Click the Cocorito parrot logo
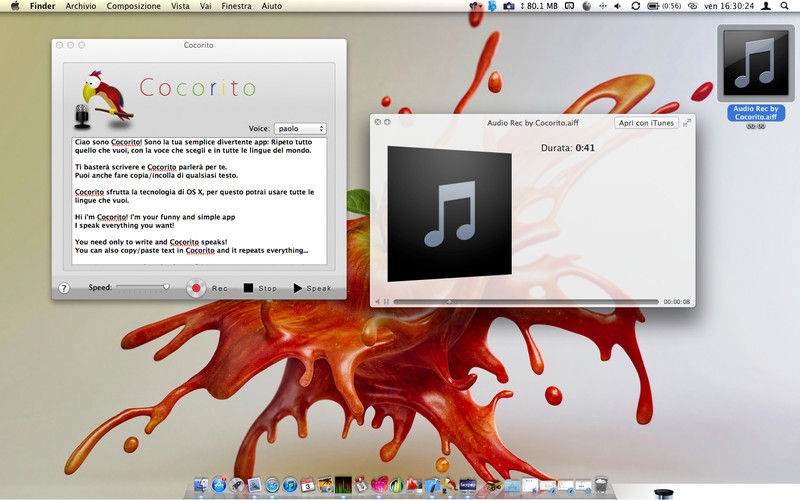The image size is (800, 500). click(x=105, y=99)
